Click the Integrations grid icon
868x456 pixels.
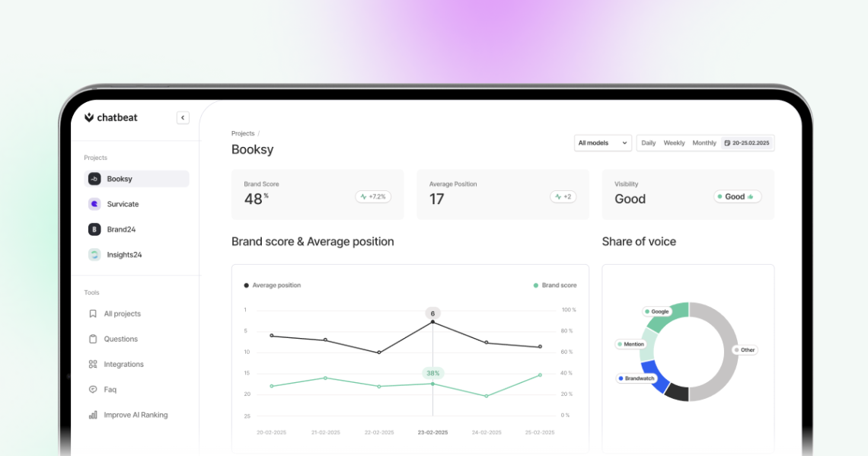click(93, 364)
